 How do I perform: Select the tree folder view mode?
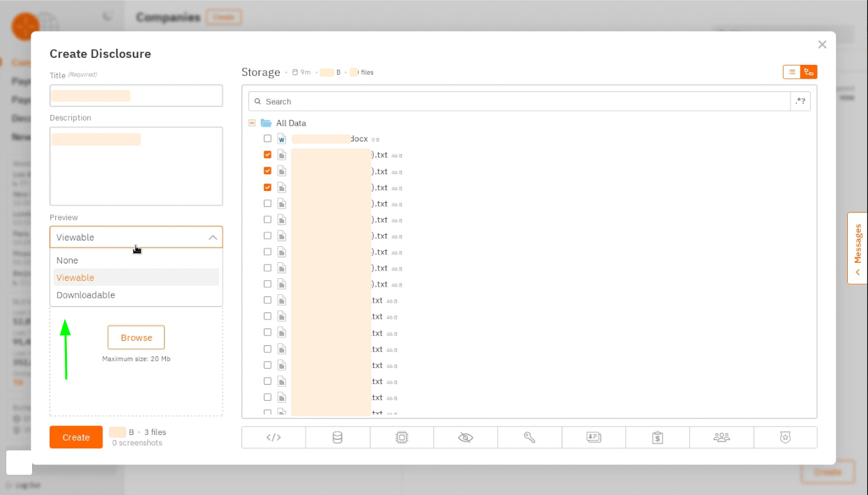coord(809,72)
